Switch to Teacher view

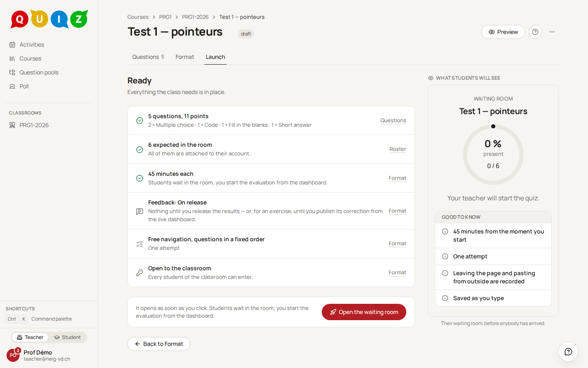30,337
